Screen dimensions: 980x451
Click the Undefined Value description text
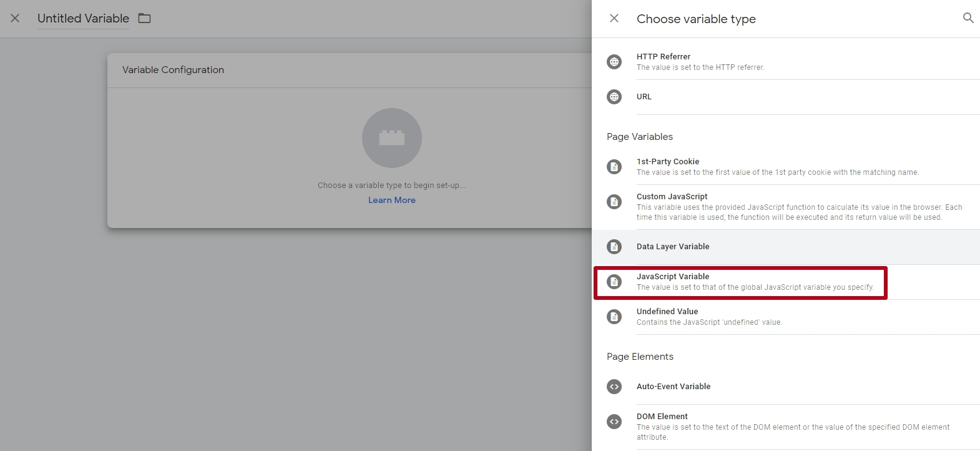tap(709, 322)
